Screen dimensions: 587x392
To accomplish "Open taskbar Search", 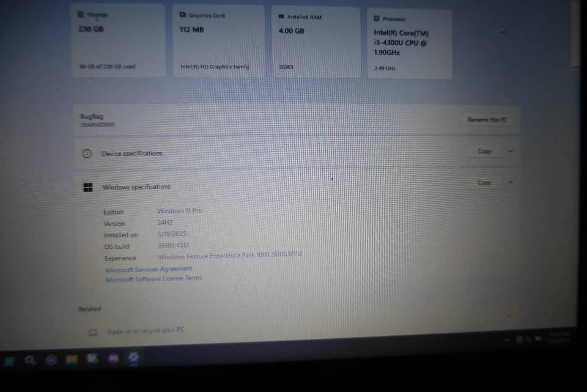I will pyautogui.click(x=30, y=361).
